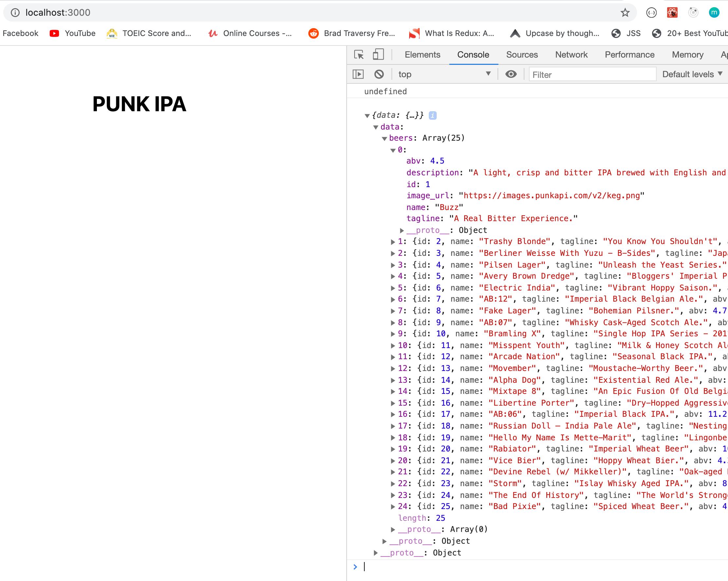Clear the console messages

coord(379,74)
